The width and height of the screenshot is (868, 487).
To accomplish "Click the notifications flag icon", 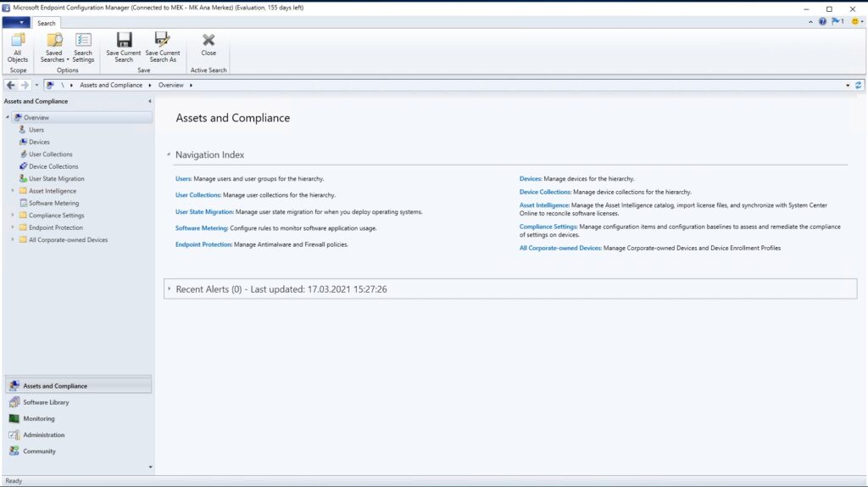I will click(837, 22).
